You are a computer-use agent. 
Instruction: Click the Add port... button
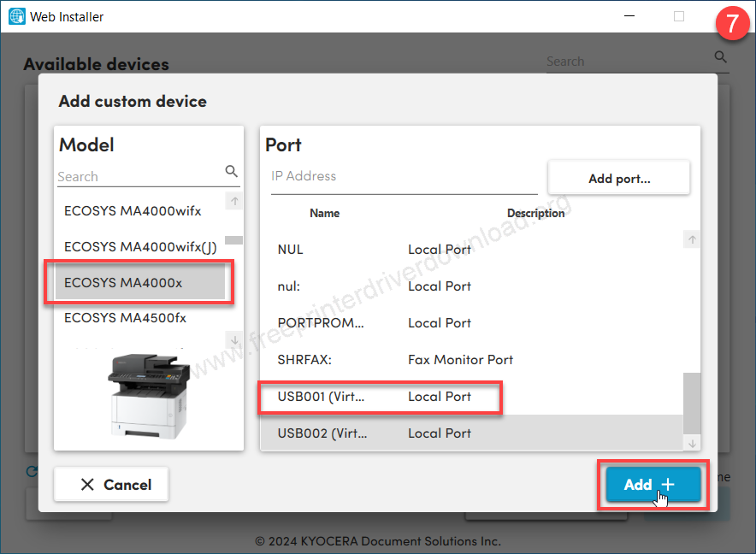point(618,179)
